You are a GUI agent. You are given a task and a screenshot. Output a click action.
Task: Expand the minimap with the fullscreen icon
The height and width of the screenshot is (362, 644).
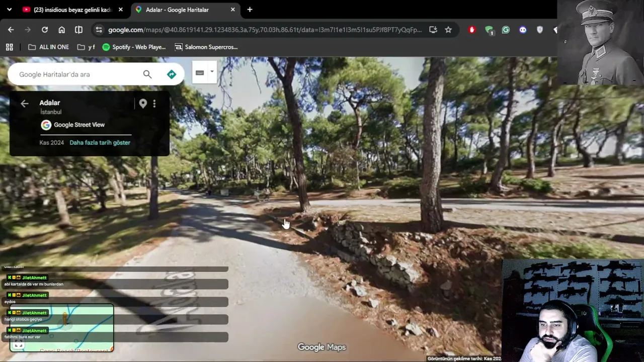click(x=19, y=344)
